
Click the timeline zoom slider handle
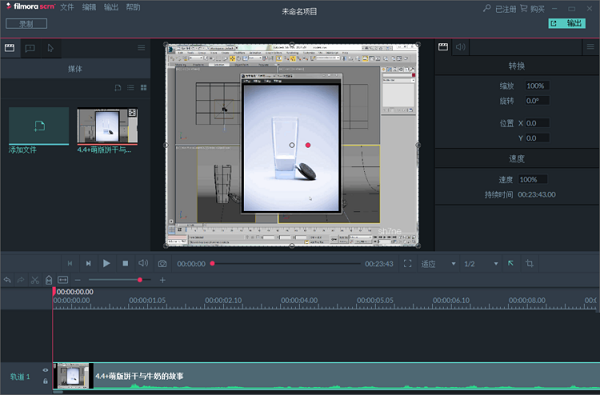point(140,280)
